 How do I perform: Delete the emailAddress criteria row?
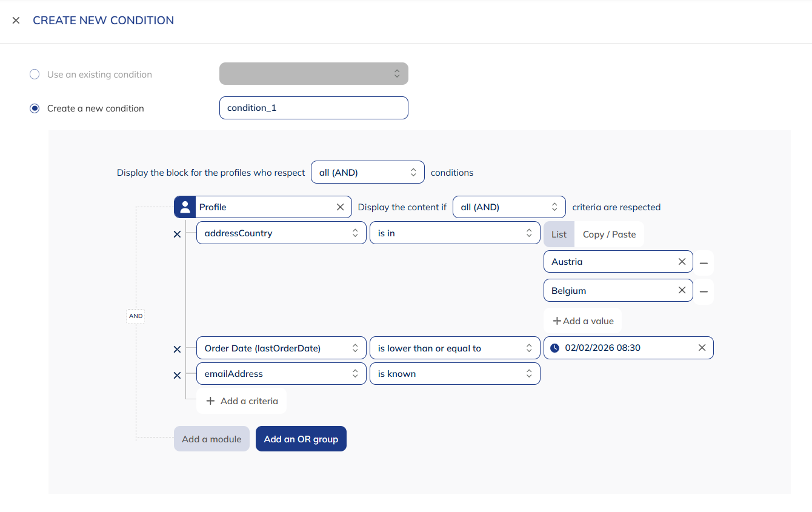click(177, 375)
